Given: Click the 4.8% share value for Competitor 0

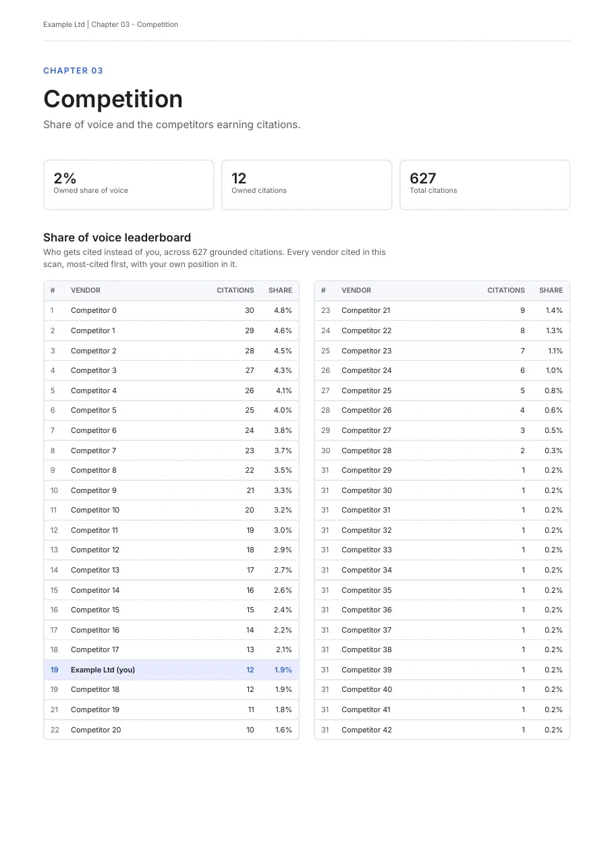Looking at the screenshot, I should [x=283, y=310].
